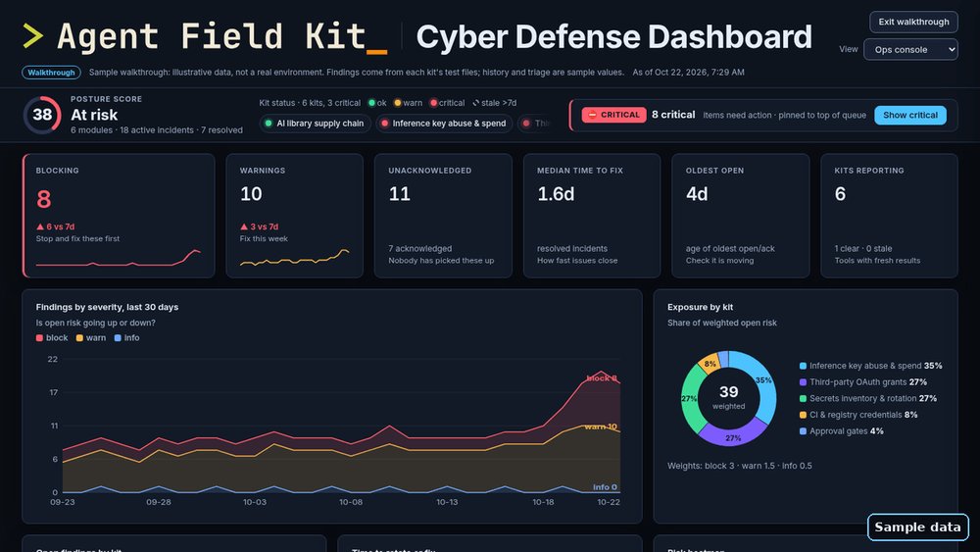The width and height of the screenshot is (980, 552).
Task: Toggle the info series in the findings legend
Action: (126, 338)
